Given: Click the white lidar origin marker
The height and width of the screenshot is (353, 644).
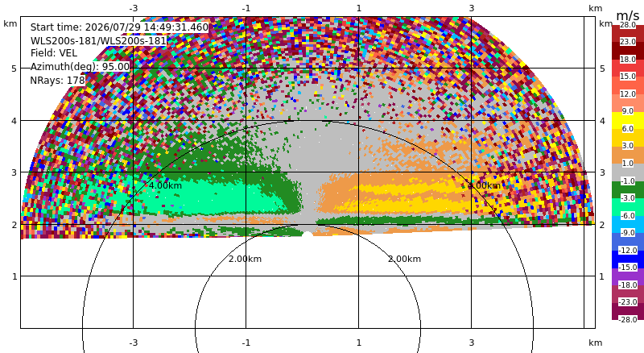Looking at the screenshot, I should pos(308,234).
